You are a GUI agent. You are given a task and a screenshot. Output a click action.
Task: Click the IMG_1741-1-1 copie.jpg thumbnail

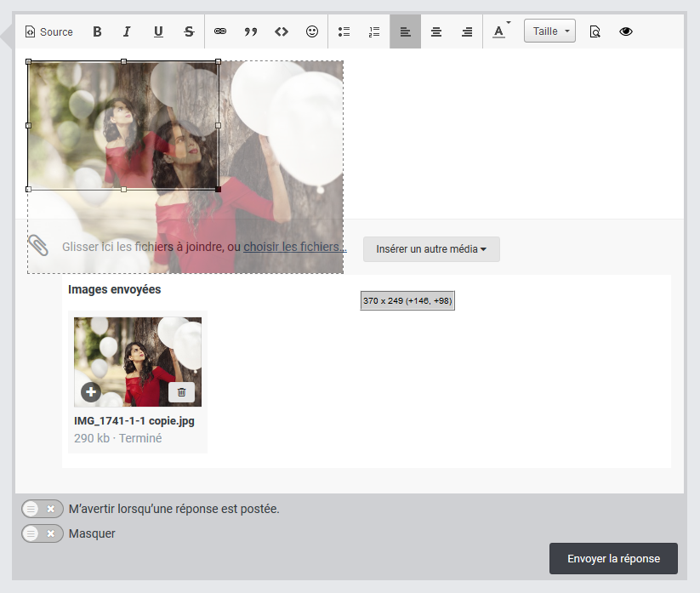point(138,362)
